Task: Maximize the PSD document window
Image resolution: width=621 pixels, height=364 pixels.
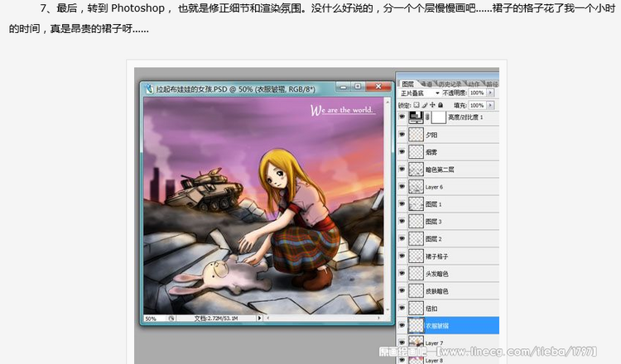Action: coord(358,86)
